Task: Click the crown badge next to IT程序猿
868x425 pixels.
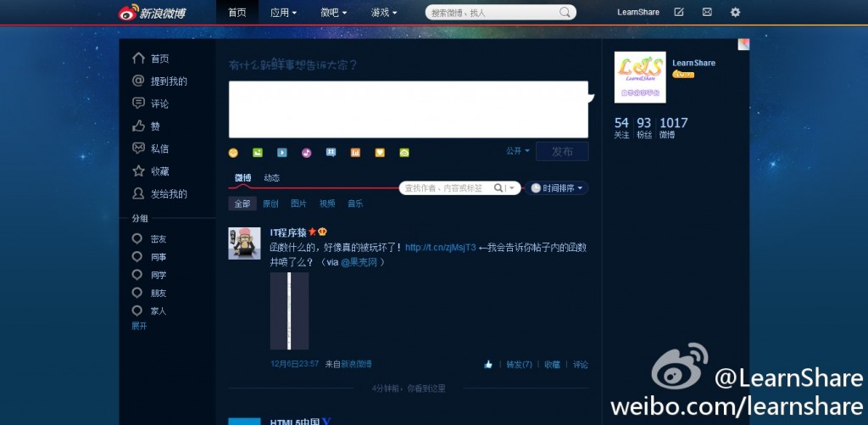Action: click(x=322, y=232)
